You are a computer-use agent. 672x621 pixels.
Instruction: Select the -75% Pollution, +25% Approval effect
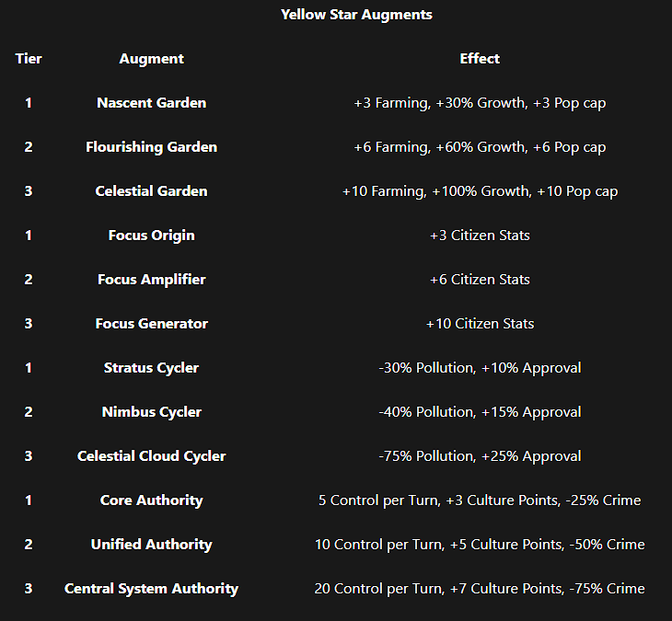(x=480, y=456)
